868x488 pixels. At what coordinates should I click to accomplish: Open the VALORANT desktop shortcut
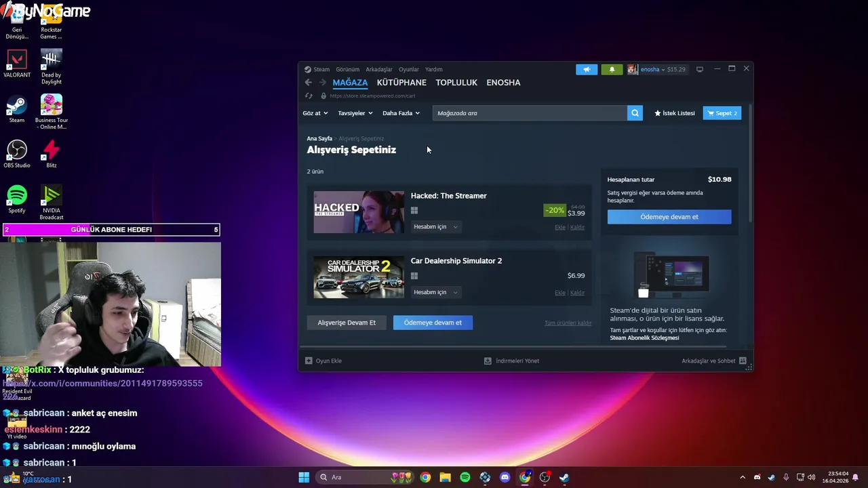coord(17,64)
